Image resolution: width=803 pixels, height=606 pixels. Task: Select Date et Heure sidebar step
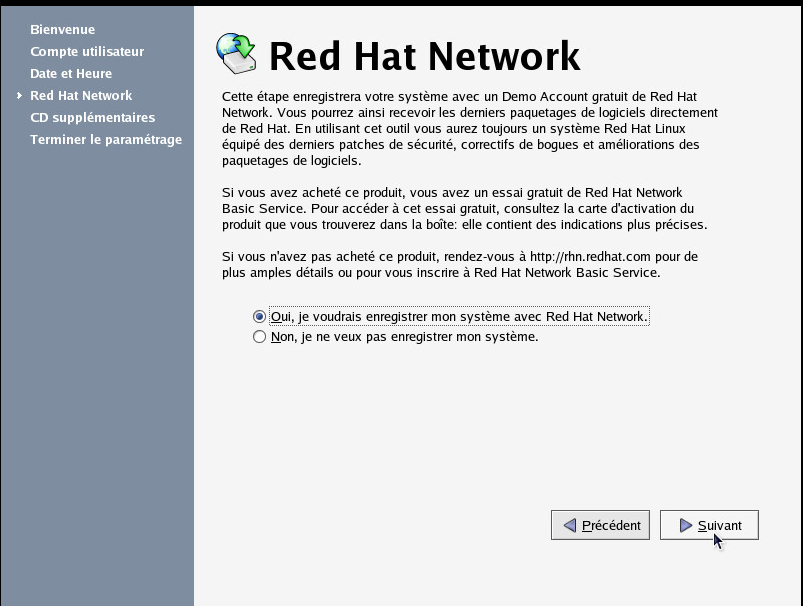[x=71, y=74]
